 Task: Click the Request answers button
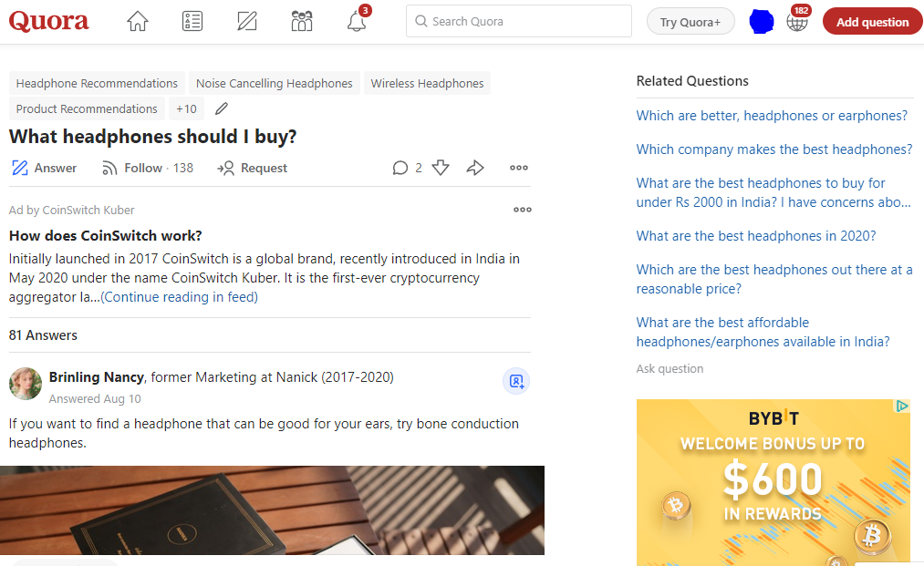(x=252, y=168)
